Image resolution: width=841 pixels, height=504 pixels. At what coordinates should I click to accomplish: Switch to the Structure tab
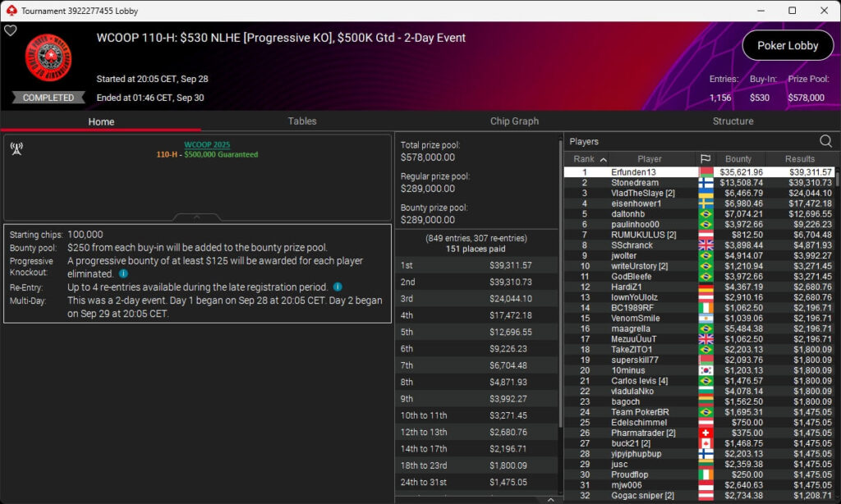point(733,121)
